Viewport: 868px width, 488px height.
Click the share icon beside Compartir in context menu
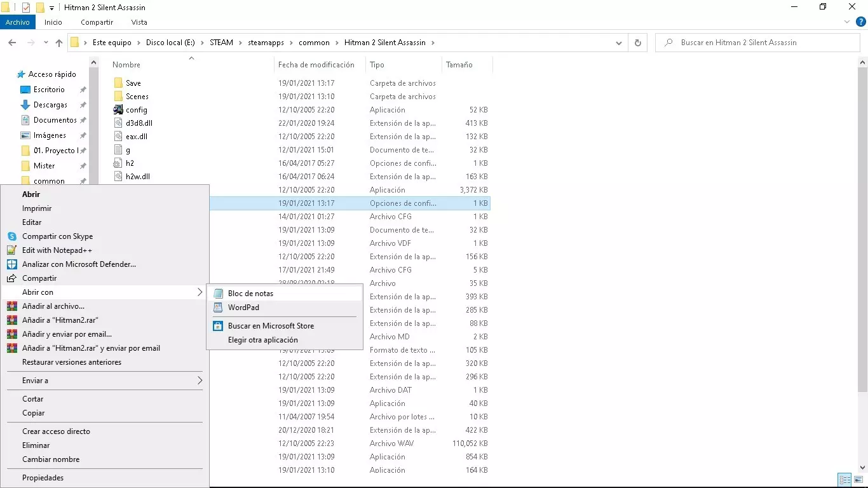[x=11, y=278]
